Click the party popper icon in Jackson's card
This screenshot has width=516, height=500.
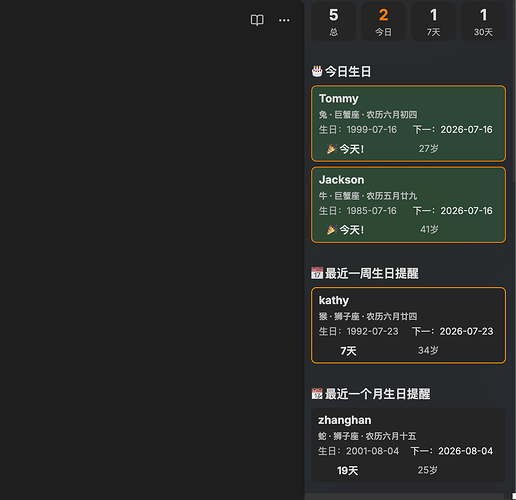click(x=332, y=230)
